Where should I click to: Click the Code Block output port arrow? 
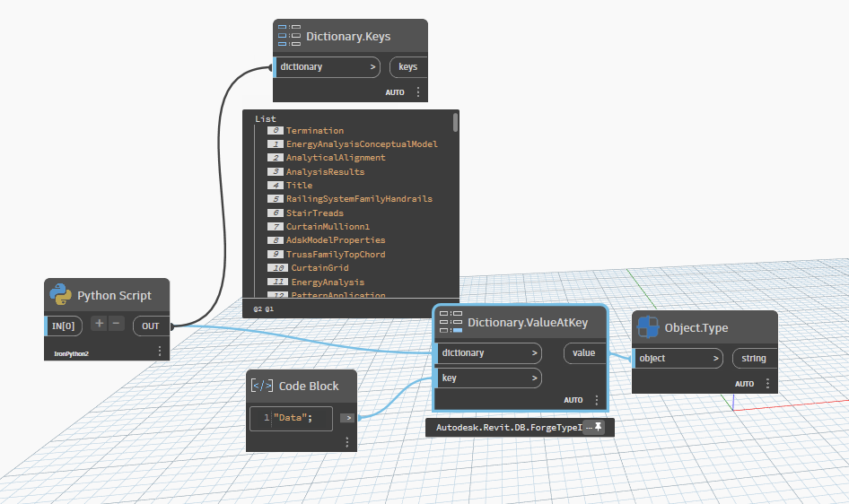point(348,418)
